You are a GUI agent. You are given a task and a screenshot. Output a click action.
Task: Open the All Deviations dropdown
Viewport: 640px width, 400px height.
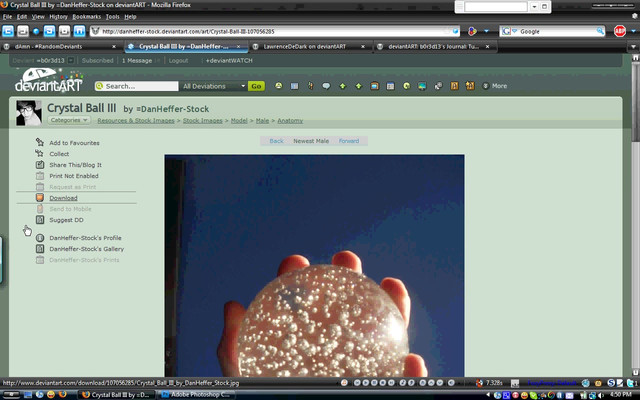click(x=213, y=86)
